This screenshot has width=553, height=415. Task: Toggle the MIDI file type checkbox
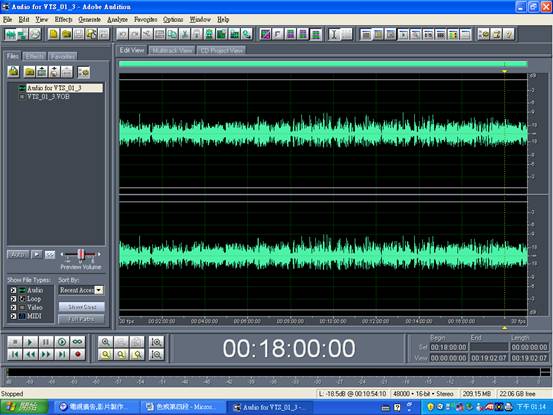13,316
